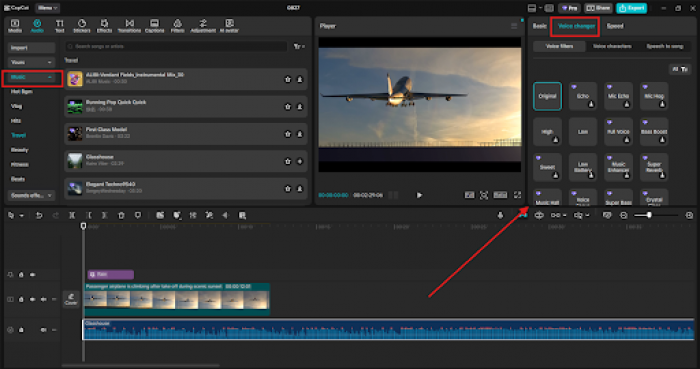Click the Share button

tap(598, 8)
